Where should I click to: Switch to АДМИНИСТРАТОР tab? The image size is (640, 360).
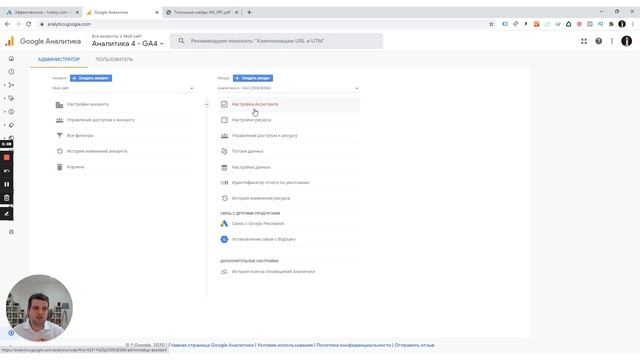(x=59, y=59)
